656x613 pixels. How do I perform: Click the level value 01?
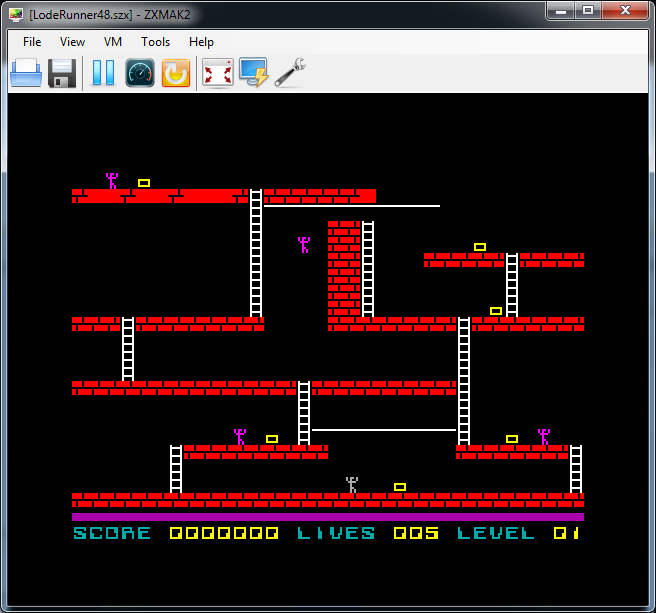pos(566,533)
